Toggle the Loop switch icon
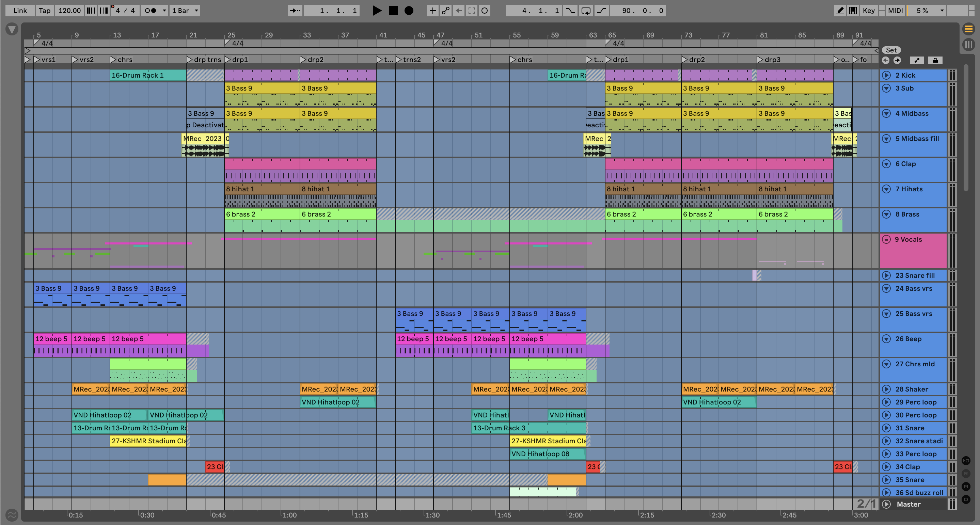This screenshot has height=525, width=980. click(x=585, y=11)
